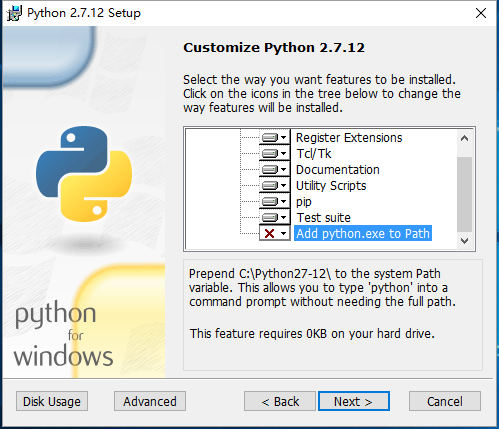Select the pip feature label
Screen dimensions: 499x429
(304, 202)
